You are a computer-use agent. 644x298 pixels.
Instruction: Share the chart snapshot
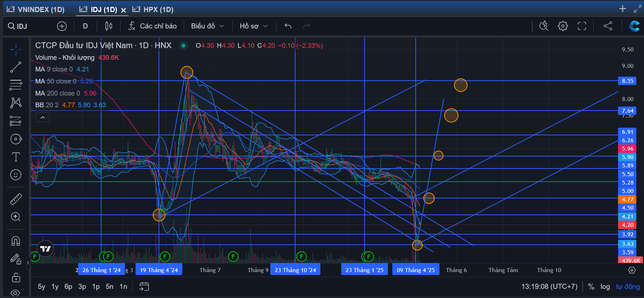point(608,26)
